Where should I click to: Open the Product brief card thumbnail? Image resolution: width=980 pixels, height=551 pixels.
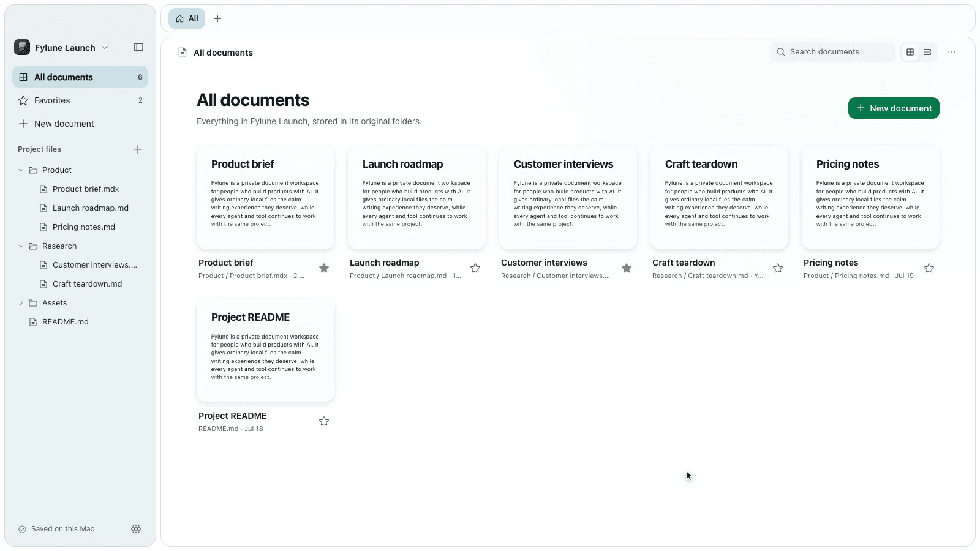(265, 197)
